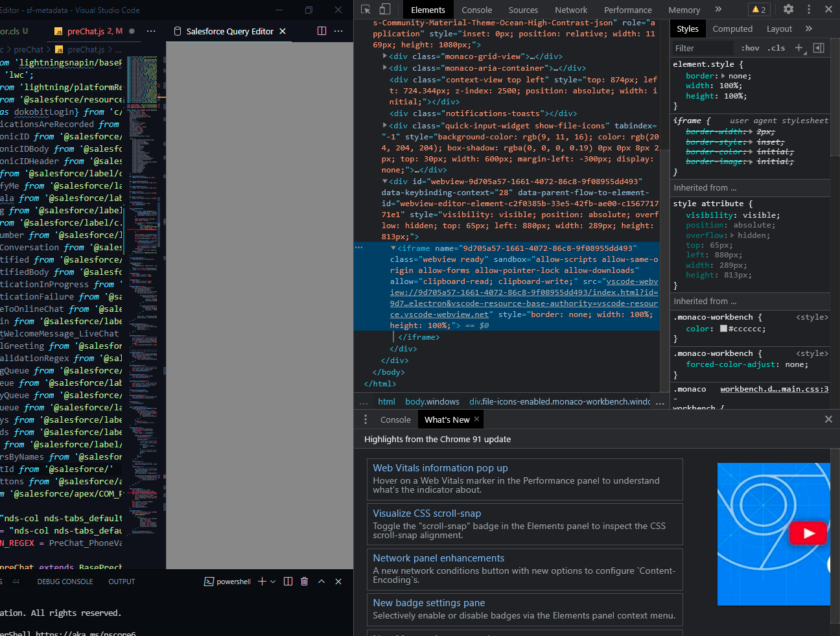Switch to the drawer Console tab

click(395, 419)
